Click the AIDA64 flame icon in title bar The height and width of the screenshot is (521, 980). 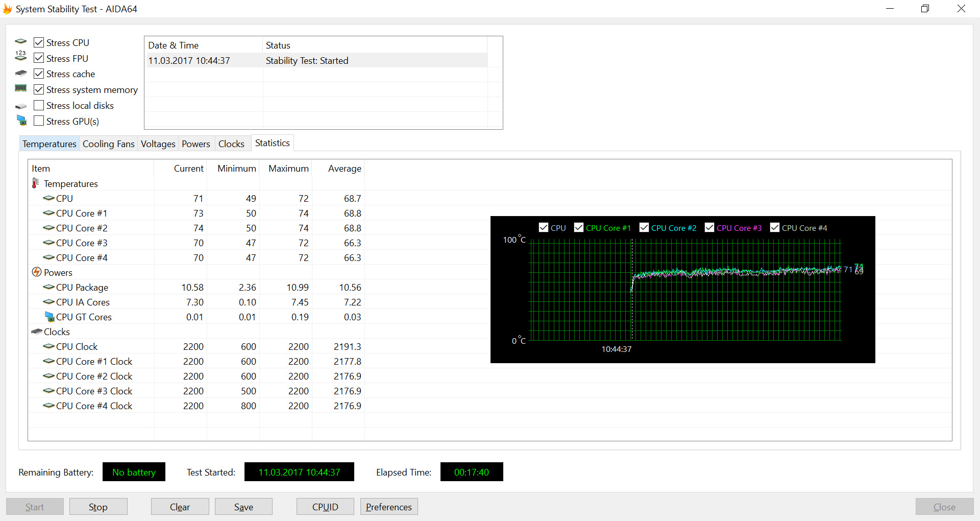(x=7, y=9)
